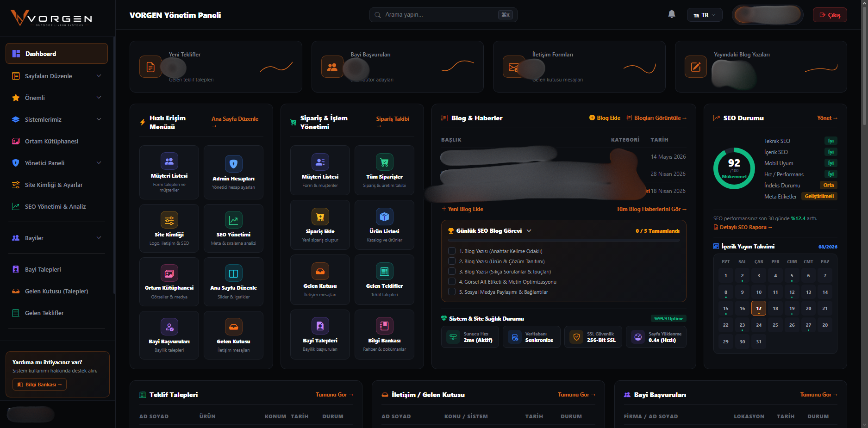Open Gelen Kutusu in Hızlı Erişim Menüsü
Image resolution: width=868 pixels, height=428 pixels.
click(x=233, y=335)
